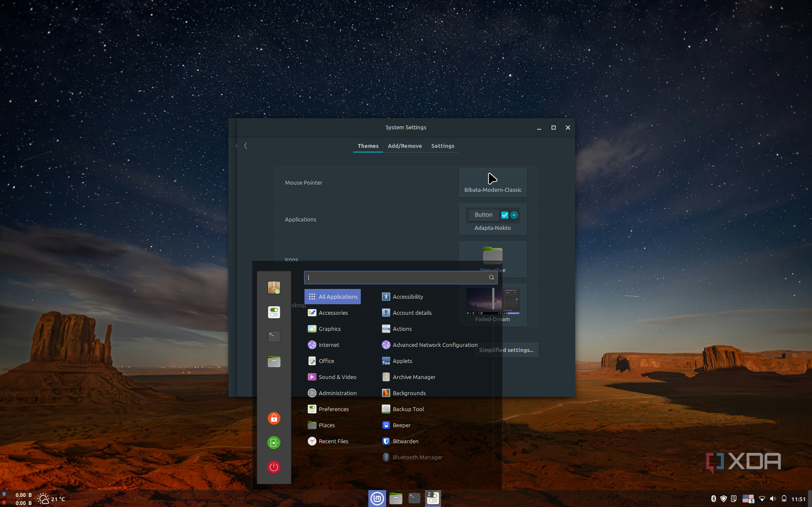Screen dimensions: 812x507
Task: Open the Linux Mint menu button
Action: (x=377, y=499)
